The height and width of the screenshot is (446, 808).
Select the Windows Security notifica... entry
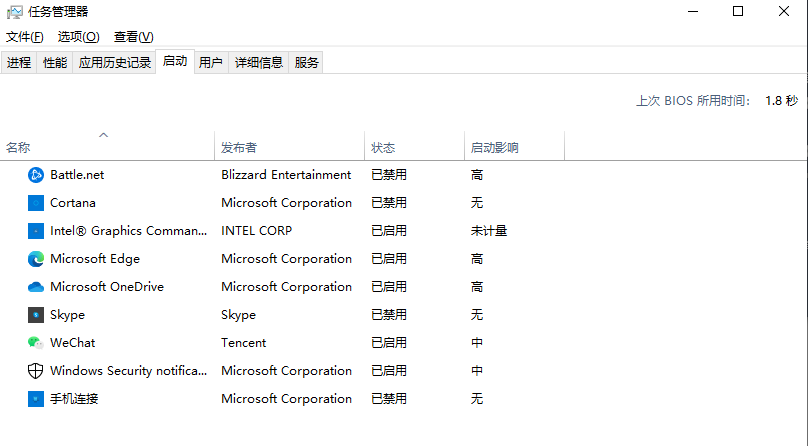(x=128, y=371)
